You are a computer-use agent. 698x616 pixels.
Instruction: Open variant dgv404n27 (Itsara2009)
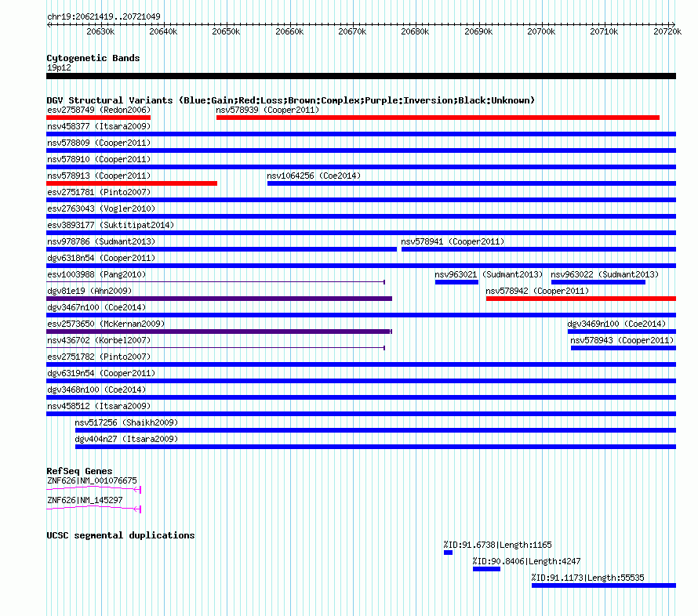[126, 439]
